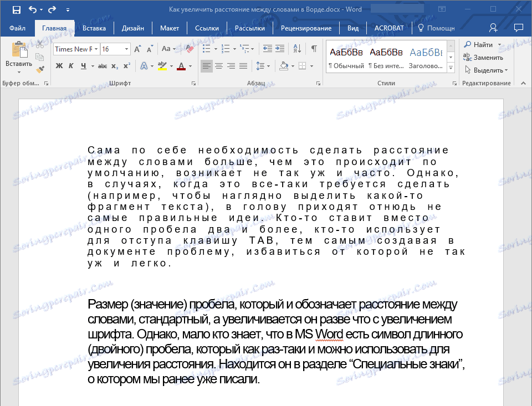
Task: Apply superscript formatting
Action: click(x=128, y=65)
